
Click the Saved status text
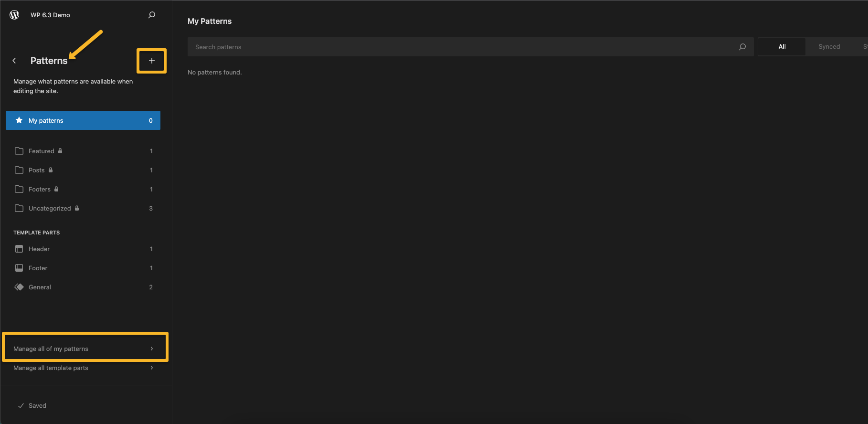[x=37, y=405]
